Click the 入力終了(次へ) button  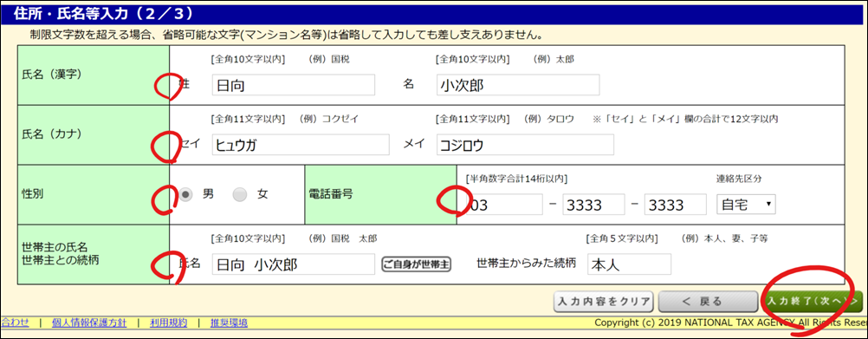click(x=812, y=302)
